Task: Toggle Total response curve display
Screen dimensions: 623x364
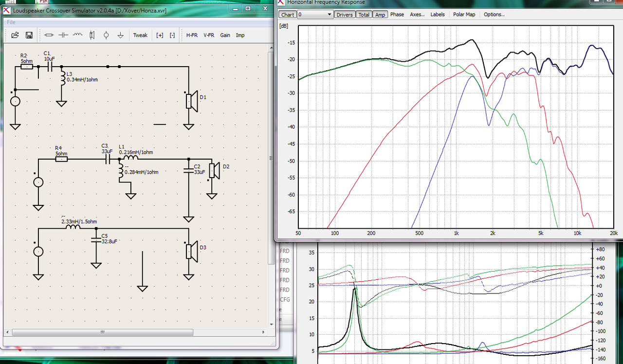Action: pos(364,15)
